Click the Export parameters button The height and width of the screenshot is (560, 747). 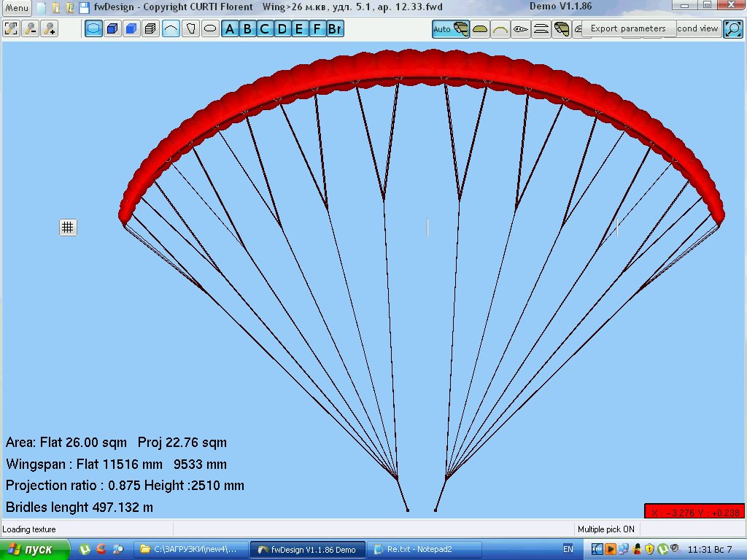628,29
